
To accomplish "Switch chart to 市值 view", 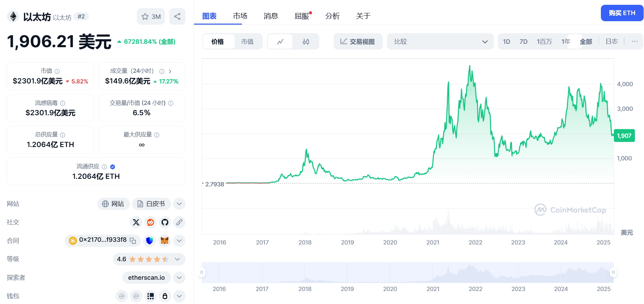I will click(247, 41).
